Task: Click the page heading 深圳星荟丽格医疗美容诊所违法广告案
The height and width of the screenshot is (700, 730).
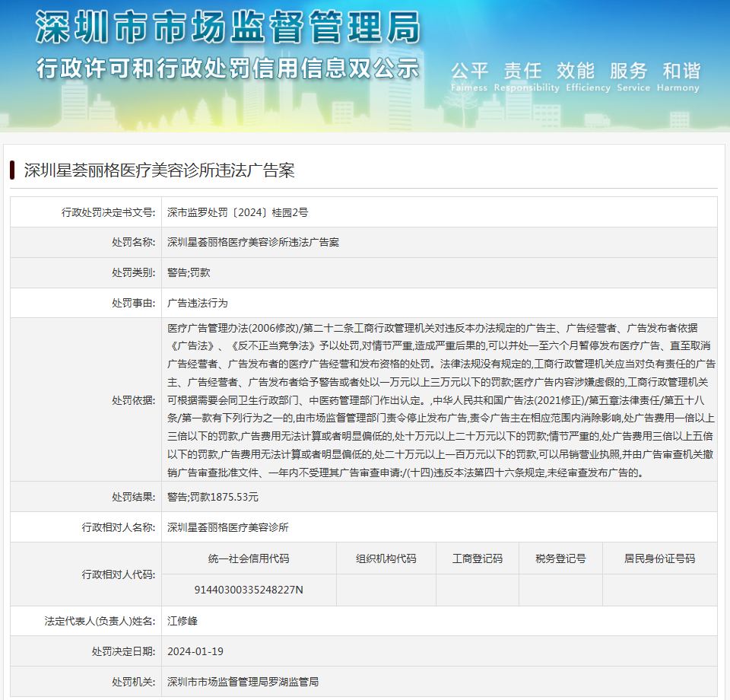Action: pyautogui.click(x=159, y=170)
